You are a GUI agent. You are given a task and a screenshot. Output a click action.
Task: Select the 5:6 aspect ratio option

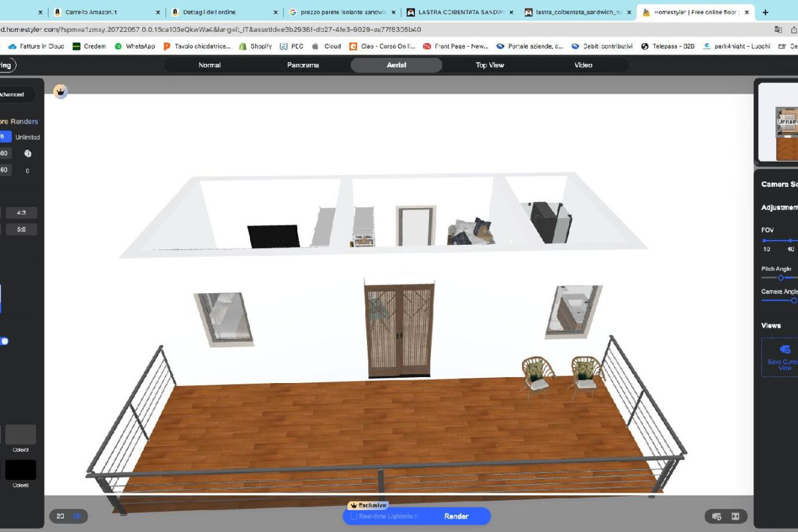(x=21, y=229)
